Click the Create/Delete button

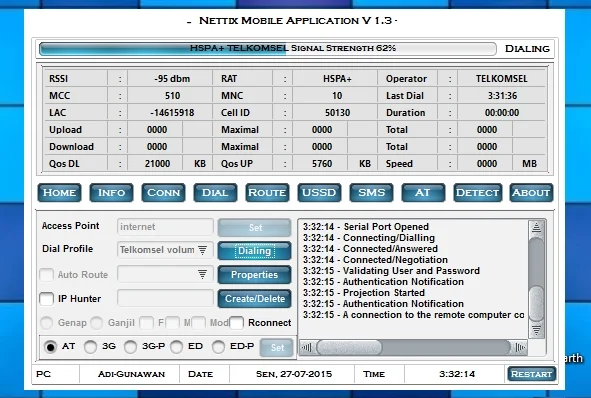point(255,298)
